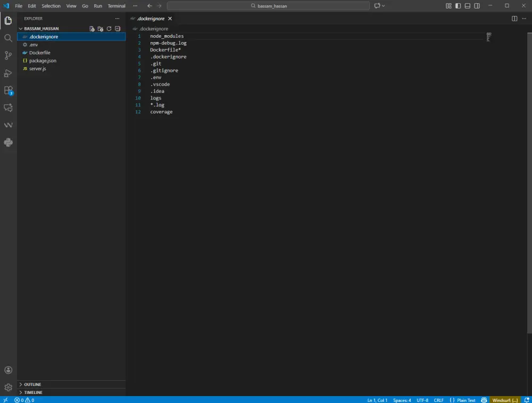Open the Source Control view
532x403 pixels.
point(8,55)
